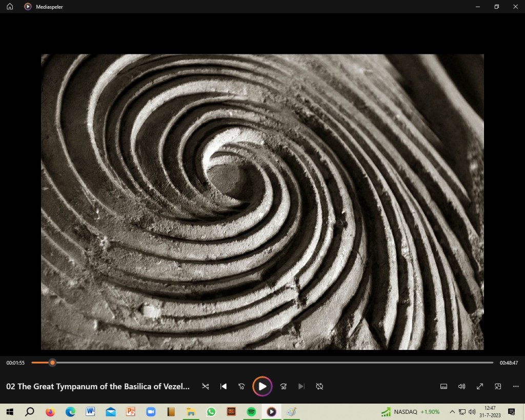Viewport: 525px width, 420px height.
Task: Open Spotify from the taskbar
Action: click(251, 412)
